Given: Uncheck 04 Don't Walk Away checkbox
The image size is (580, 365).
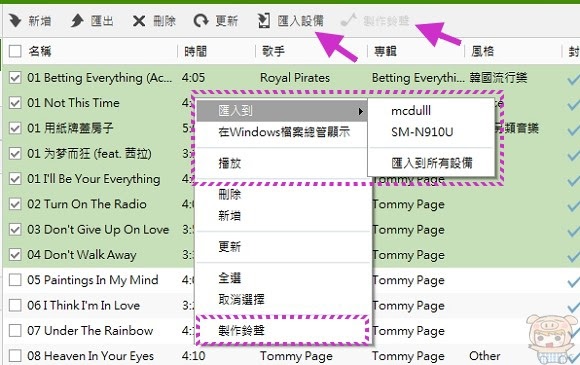Looking at the screenshot, I should pos(15,255).
